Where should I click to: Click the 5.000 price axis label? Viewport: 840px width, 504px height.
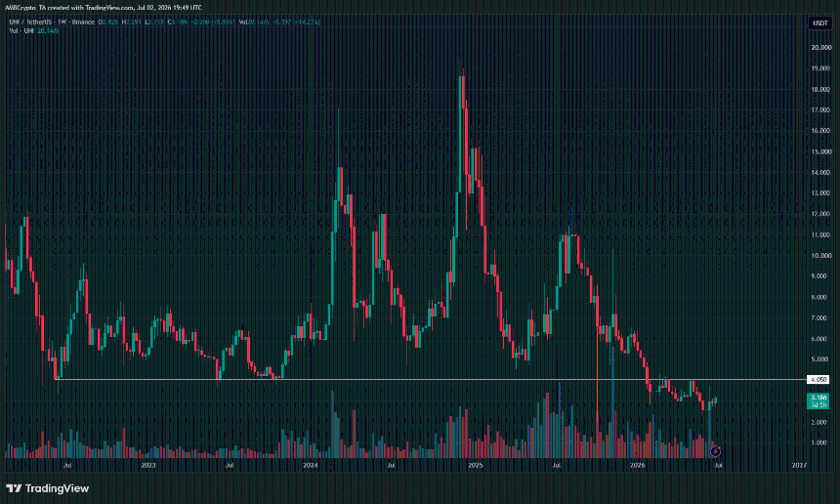click(819, 359)
